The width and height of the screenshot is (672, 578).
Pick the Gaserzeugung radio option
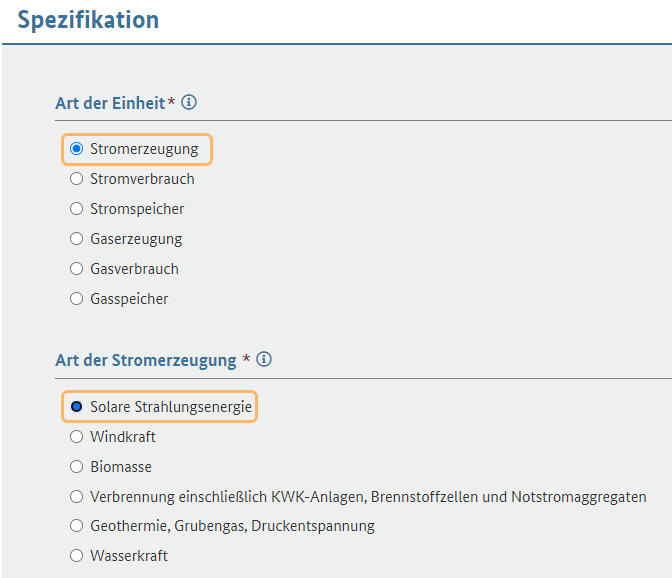click(x=76, y=239)
